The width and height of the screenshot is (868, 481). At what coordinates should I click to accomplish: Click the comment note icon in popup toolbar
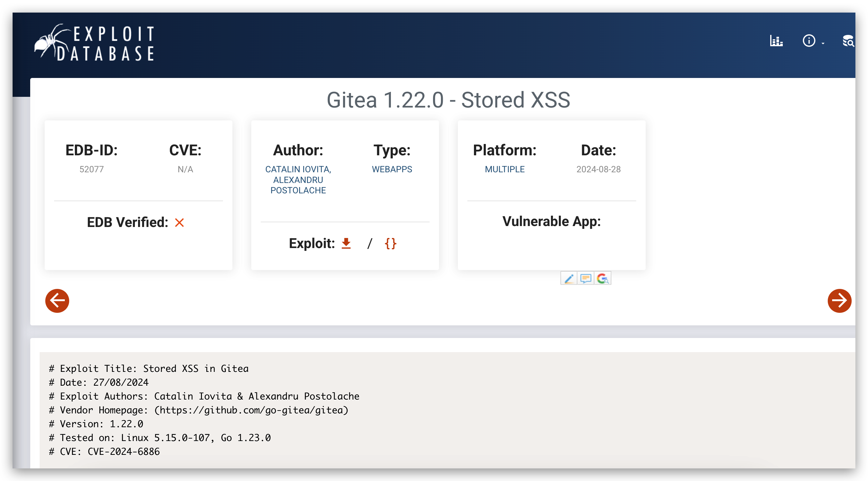coord(586,278)
